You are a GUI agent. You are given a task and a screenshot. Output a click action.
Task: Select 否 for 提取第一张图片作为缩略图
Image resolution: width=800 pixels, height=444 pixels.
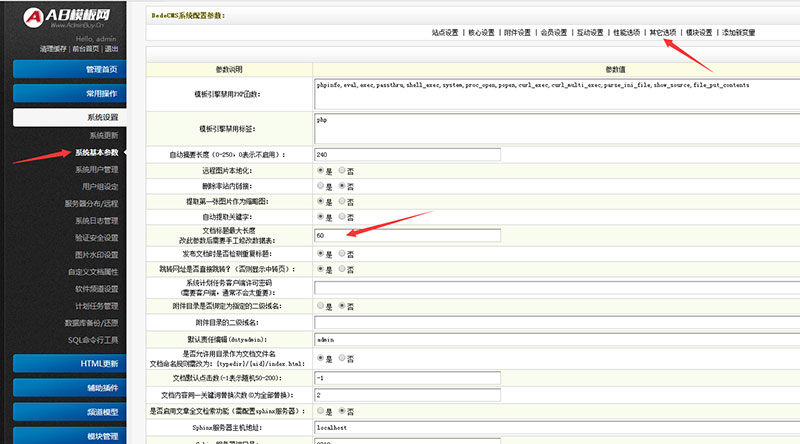[x=342, y=201]
